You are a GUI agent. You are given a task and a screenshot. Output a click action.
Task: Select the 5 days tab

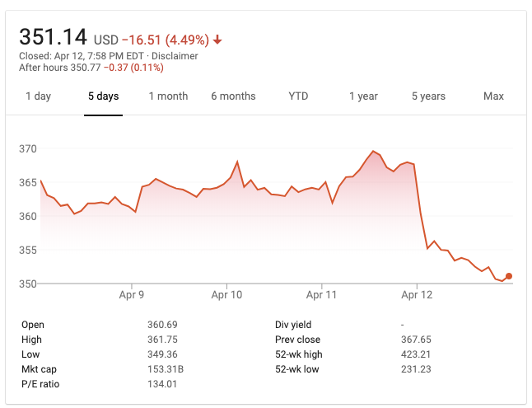[104, 96]
